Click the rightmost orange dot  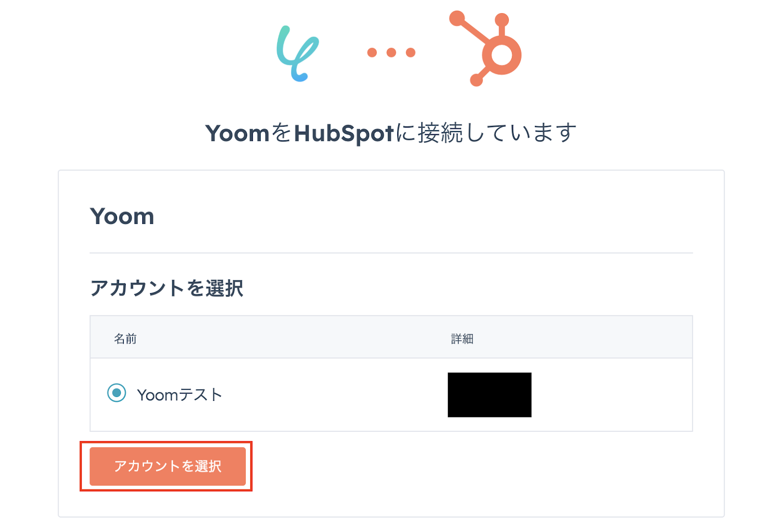pyautogui.click(x=411, y=52)
